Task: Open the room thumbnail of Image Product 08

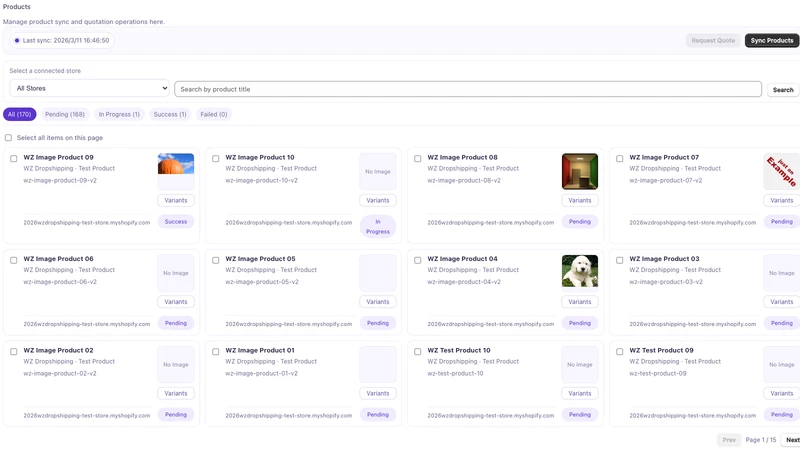Action: click(580, 171)
